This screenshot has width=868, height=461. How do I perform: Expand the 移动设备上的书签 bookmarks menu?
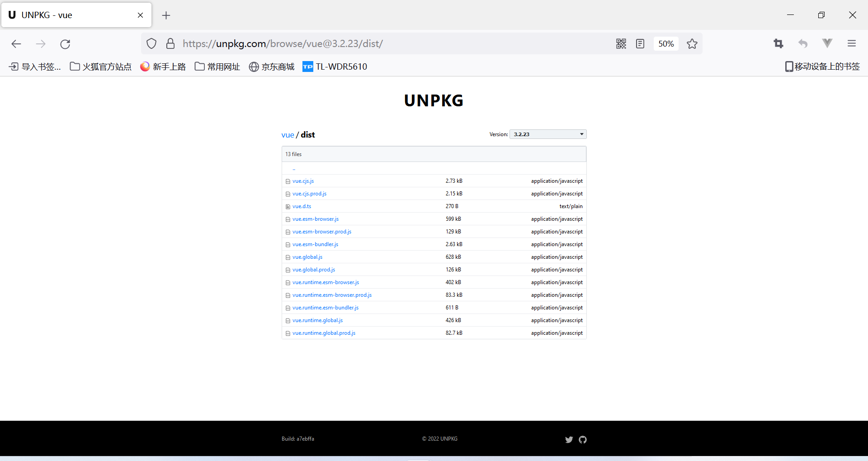point(822,66)
